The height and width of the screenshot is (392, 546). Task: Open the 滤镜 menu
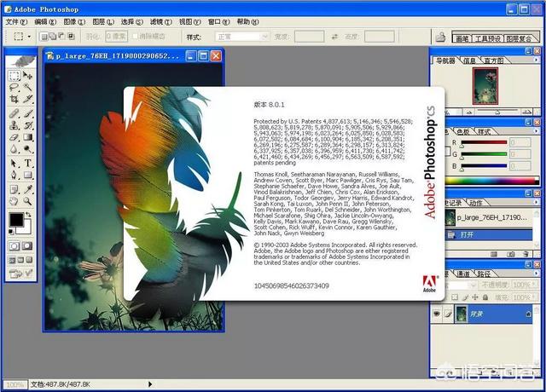click(161, 22)
